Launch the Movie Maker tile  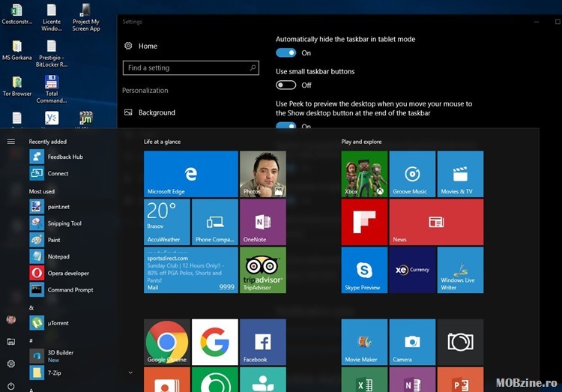[x=364, y=342]
